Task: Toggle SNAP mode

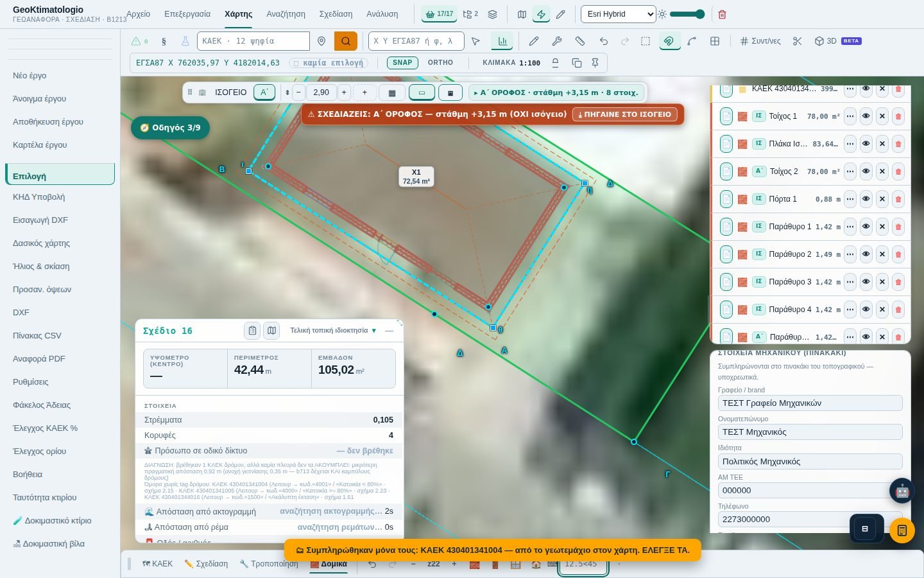Action: tap(402, 63)
